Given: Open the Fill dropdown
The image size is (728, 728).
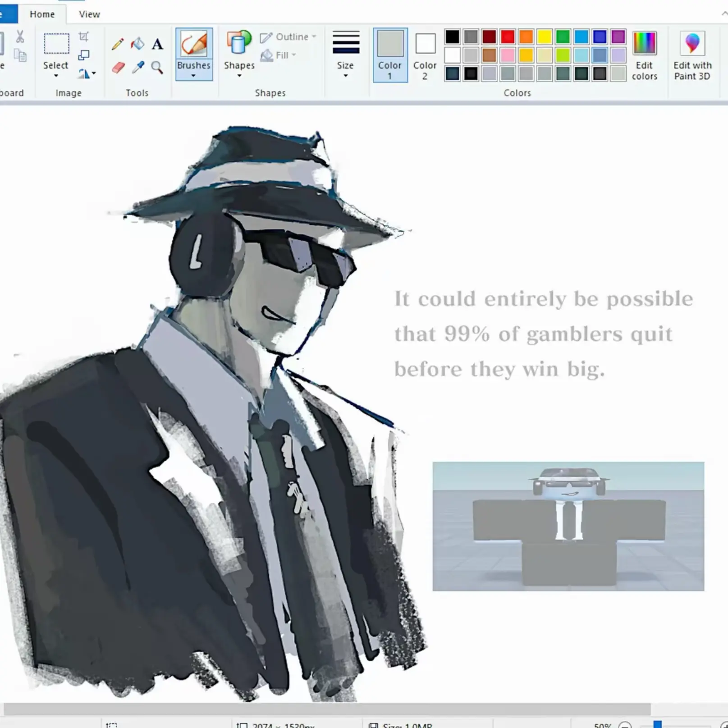Looking at the screenshot, I should (279, 55).
